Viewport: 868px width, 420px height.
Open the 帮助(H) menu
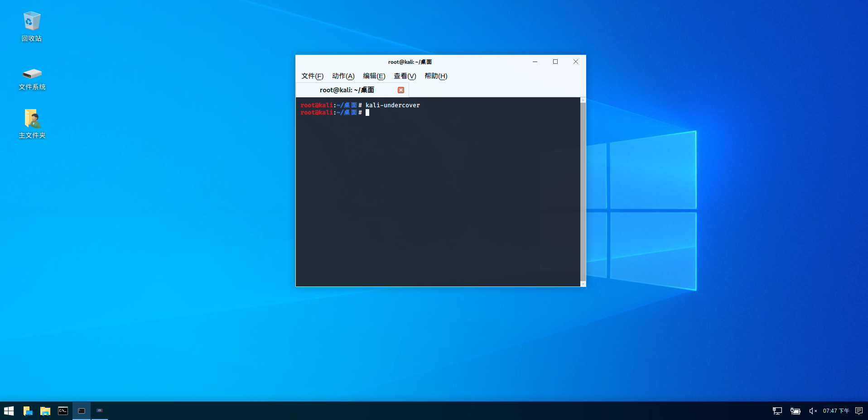click(x=435, y=76)
